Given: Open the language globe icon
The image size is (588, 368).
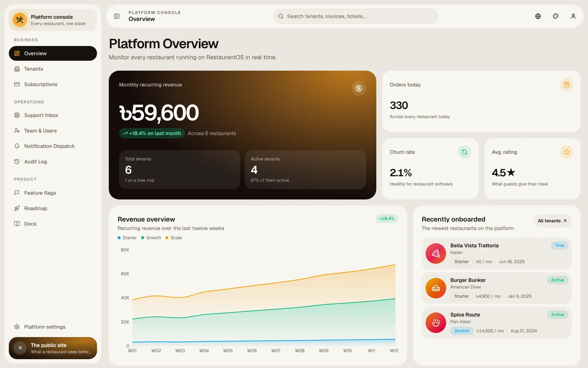Looking at the screenshot, I should click(538, 16).
